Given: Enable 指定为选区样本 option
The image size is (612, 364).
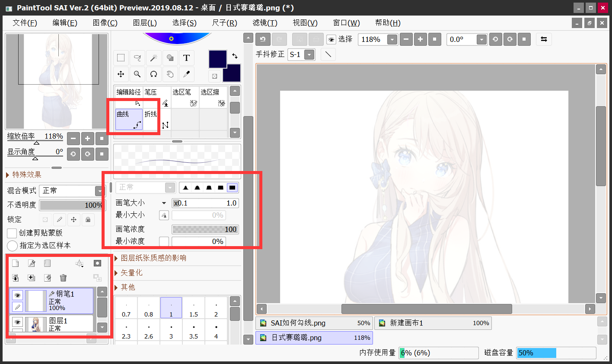Looking at the screenshot, I should click(x=13, y=246).
